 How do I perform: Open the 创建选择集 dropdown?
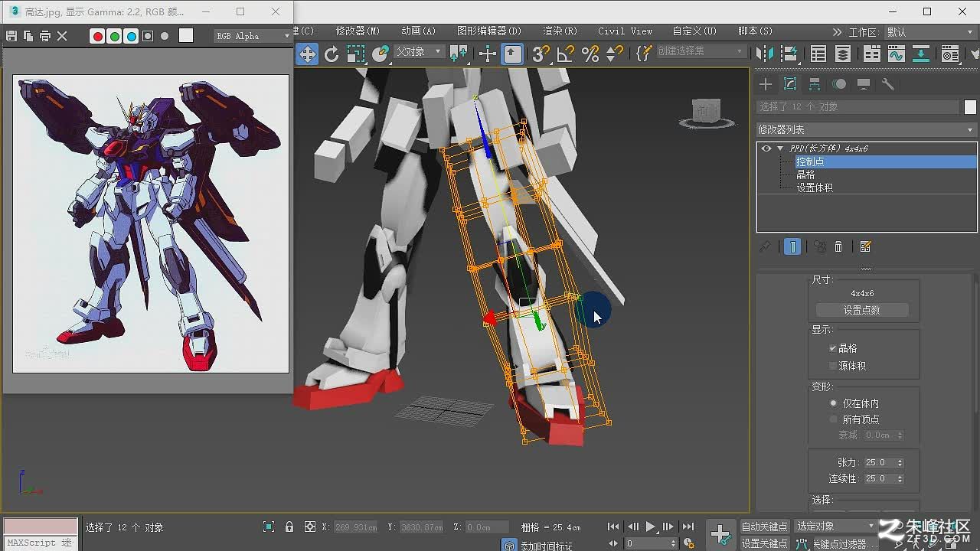click(701, 51)
